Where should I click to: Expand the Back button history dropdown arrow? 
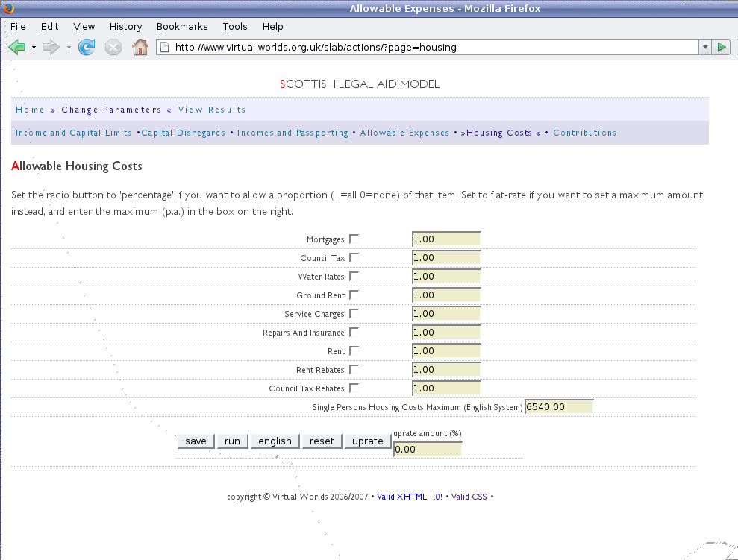click(x=34, y=47)
